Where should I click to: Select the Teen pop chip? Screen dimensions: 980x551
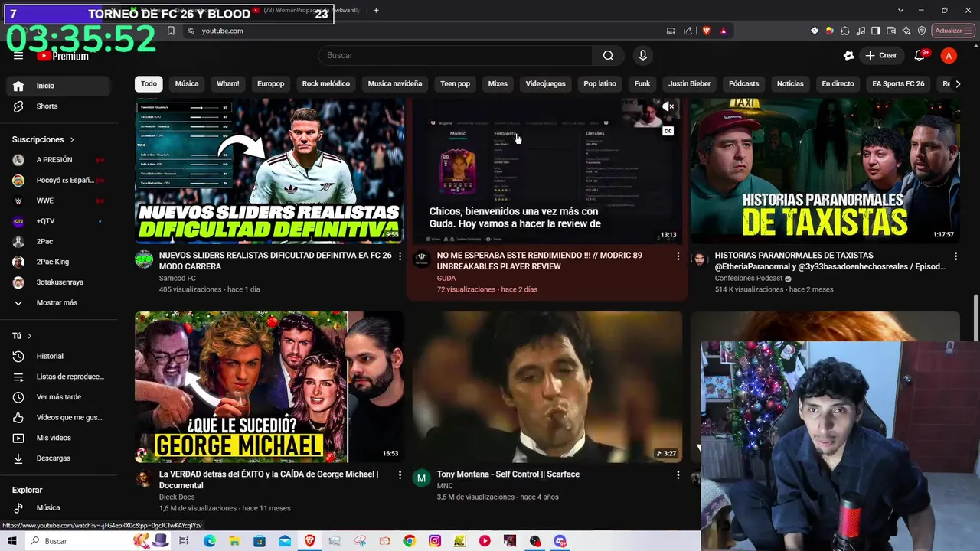click(455, 84)
